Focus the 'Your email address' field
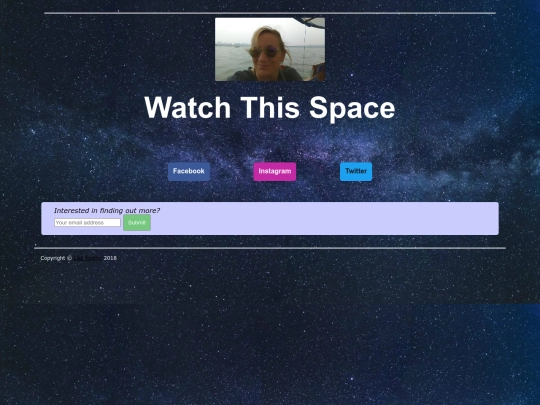Image resolution: width=540 pixels, height=405 pixels. coord(87,222)
